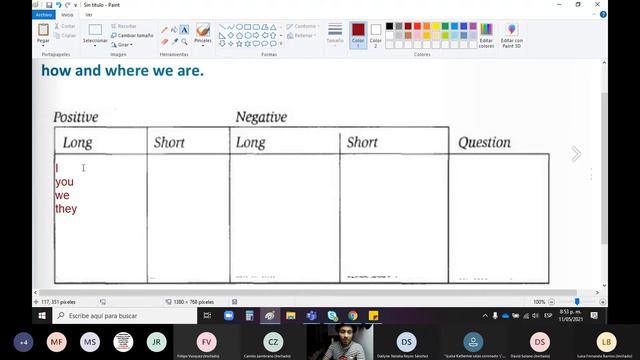Click the +4 more participants bubble
Viewport: 640px width, 360px height.
click(x=23, y=342)
